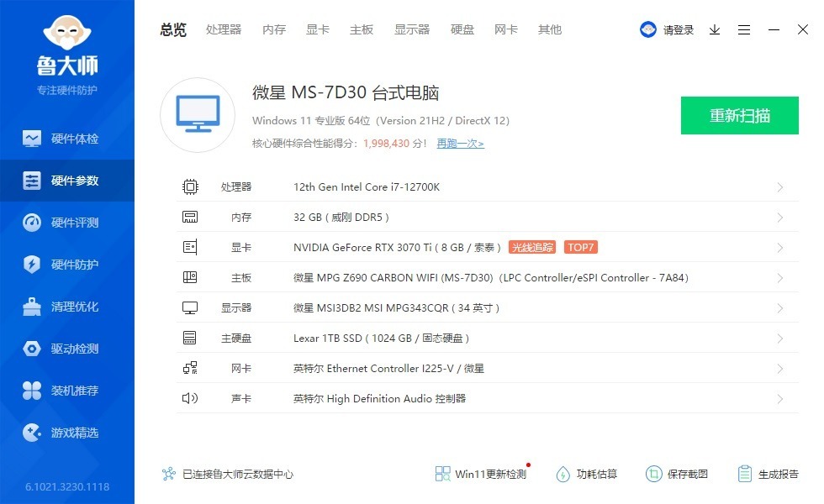Switch to the 显卡 tab
The image size is (824, 504).
coord(317,29)
